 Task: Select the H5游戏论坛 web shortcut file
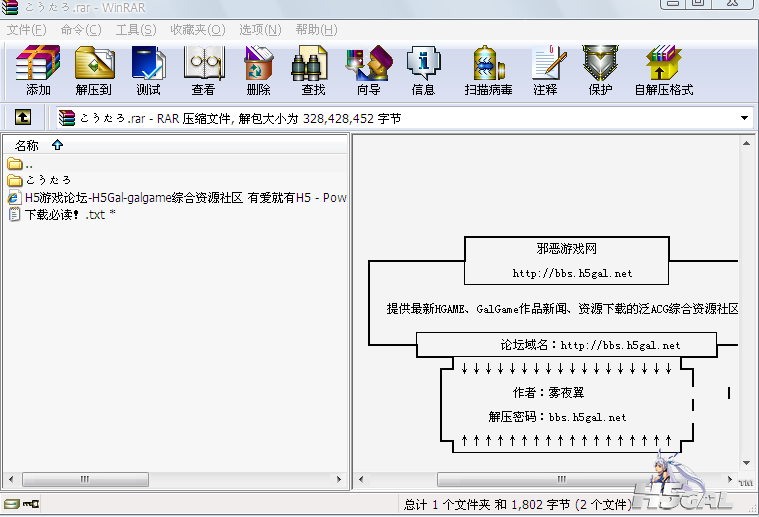[x=176, y=198]
